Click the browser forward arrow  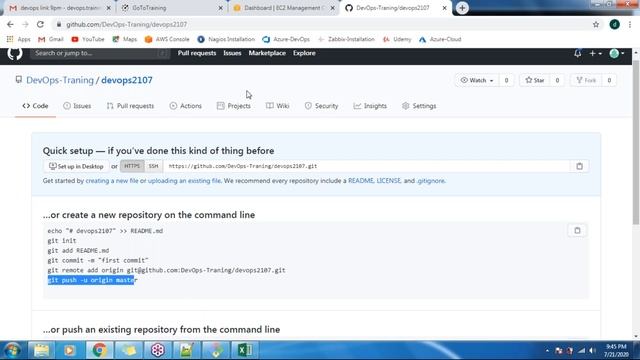click(25, 24)
